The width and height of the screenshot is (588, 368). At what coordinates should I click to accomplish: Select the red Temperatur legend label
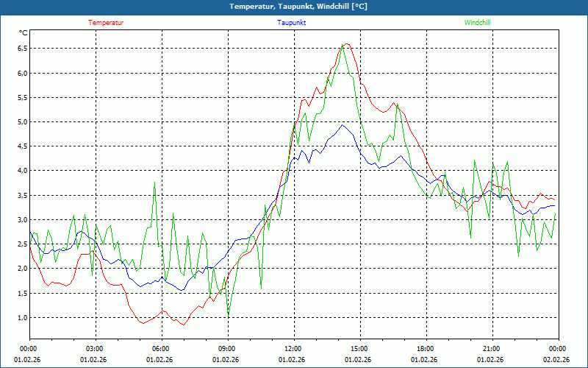(x=106, y=23)
